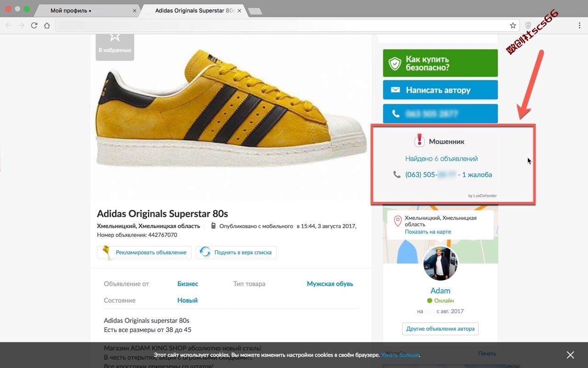Viewport: 588px width, 368px height.
Task: Open Как купить безопасно green button
Action: click(440, 63)
